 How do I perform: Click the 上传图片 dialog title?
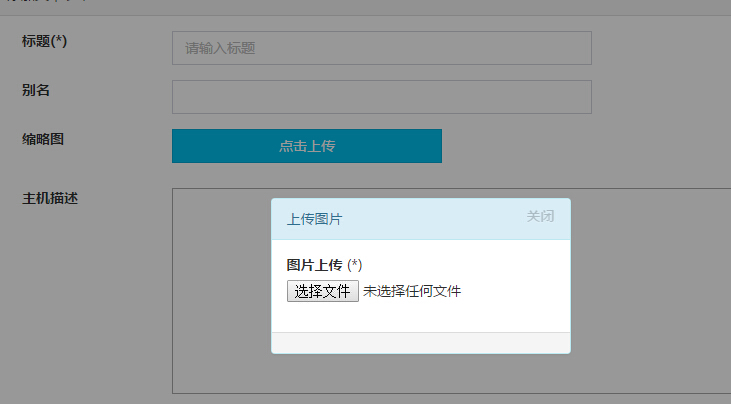pyautogui.click(x=314, y=219)
